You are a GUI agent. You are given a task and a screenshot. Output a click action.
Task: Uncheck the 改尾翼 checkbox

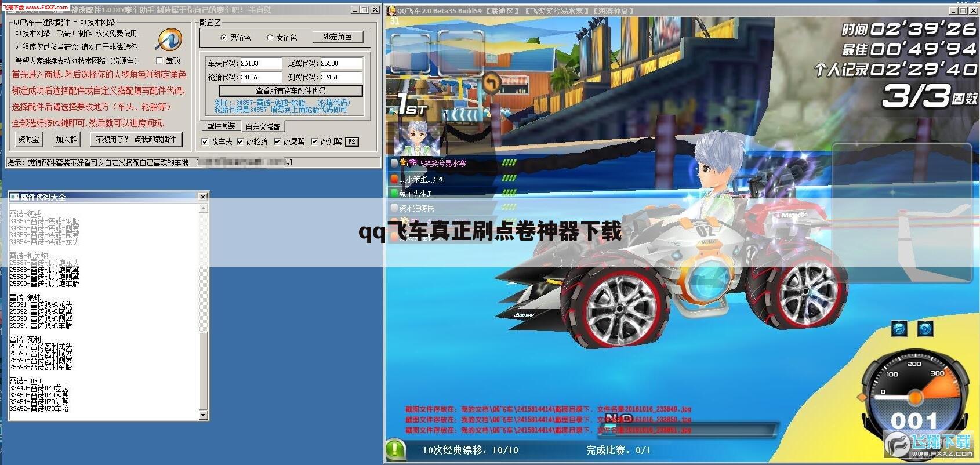point(277,141)
